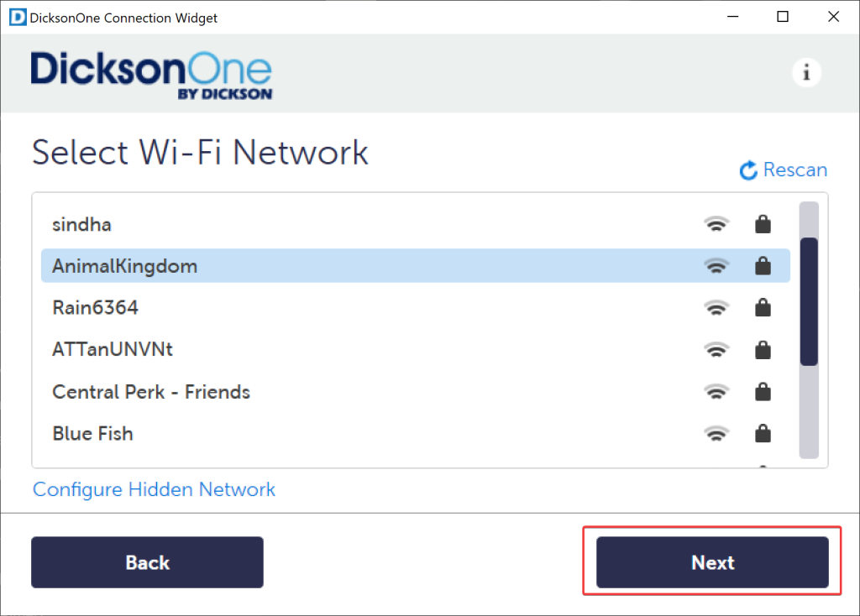Select the Rain6364 network
Image resolution: width=860 pixels, height=616 pixels.
[95, 308]
